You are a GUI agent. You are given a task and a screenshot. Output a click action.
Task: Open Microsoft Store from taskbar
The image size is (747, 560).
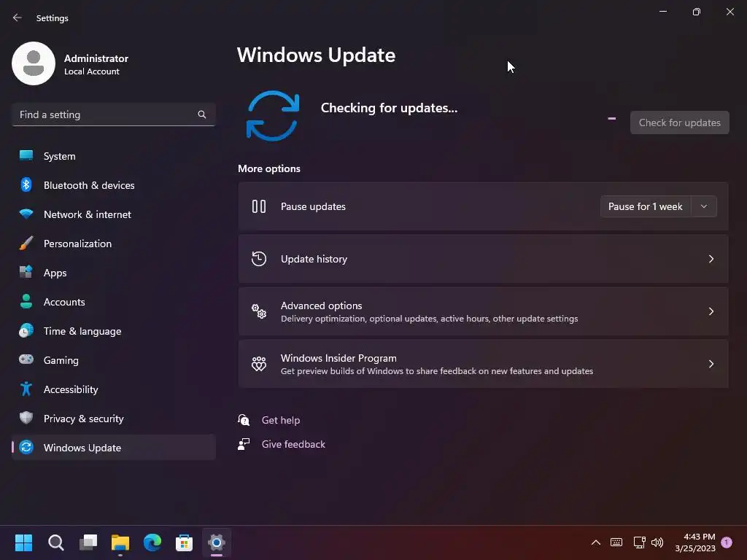point(184,542)
